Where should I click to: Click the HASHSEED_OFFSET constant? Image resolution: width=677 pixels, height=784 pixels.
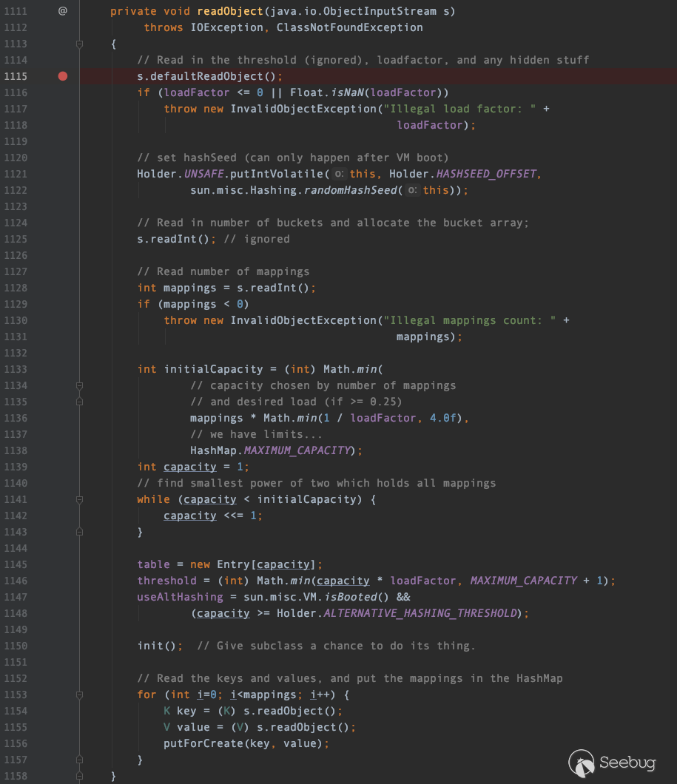tap(487, 174)
